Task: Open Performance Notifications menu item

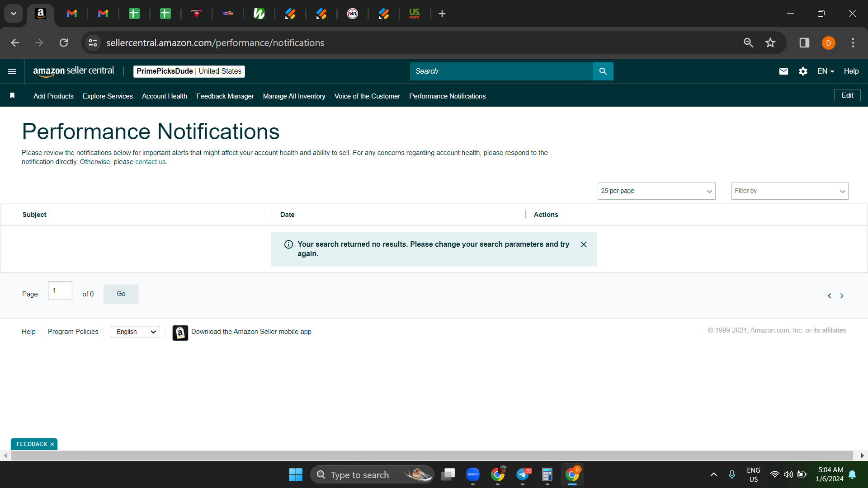Action: pyautogui.click(x=448, y=96)
